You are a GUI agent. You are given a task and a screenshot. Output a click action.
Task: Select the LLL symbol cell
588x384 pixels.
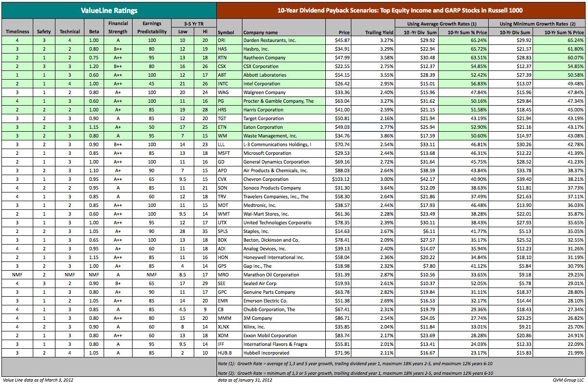(229, 145)
